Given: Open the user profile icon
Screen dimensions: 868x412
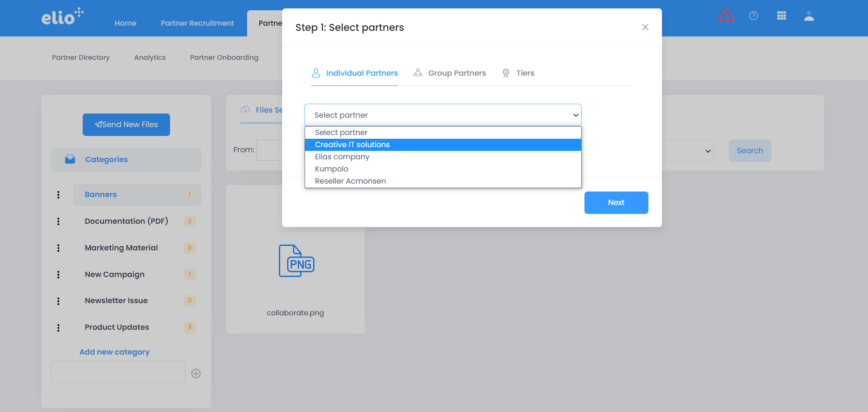Looking at the screenshot, I should (809, 16).
